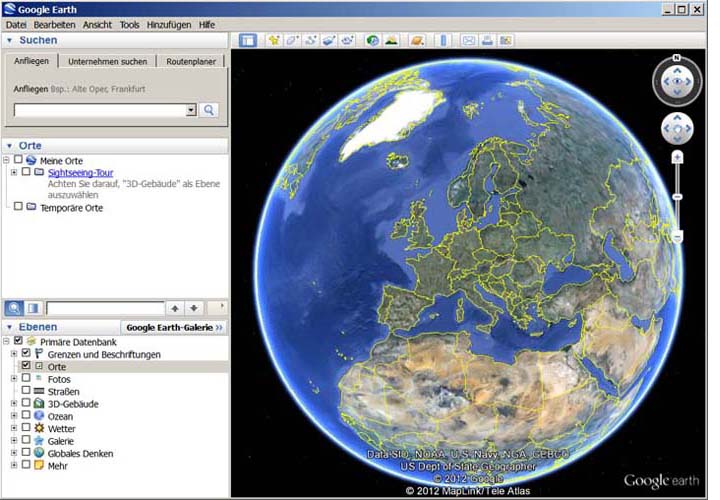The height and width of the screenshot is (500, 720).
Task: Open the Datei menu
Action: pyautogui.click(x=16, y=25)
